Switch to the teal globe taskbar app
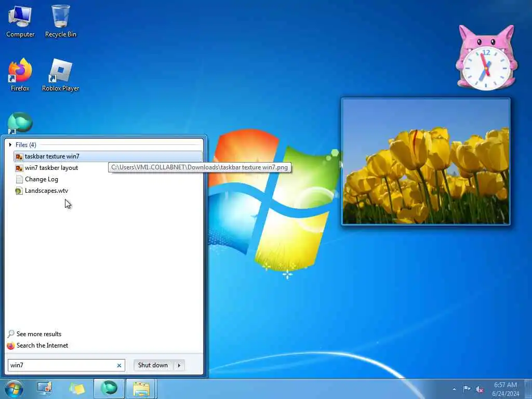The width and height of the screenshot is (532, 399). coord(109,389)
